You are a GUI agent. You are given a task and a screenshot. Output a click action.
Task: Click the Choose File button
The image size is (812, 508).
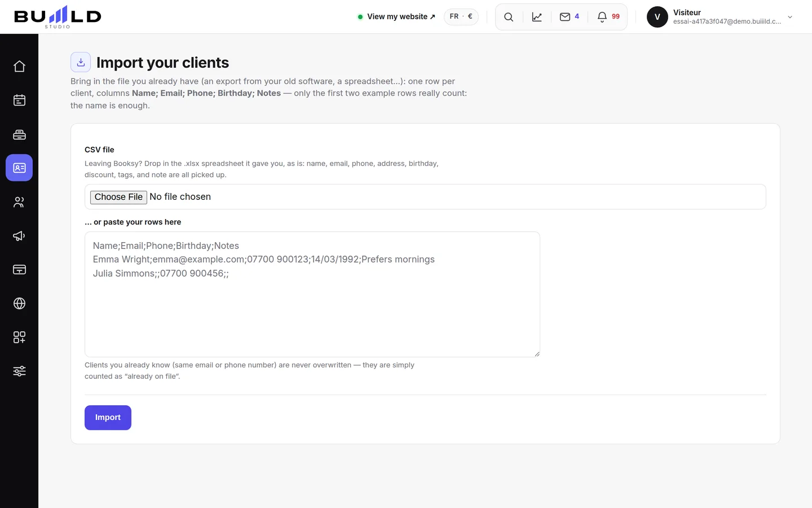coord(118,197)
